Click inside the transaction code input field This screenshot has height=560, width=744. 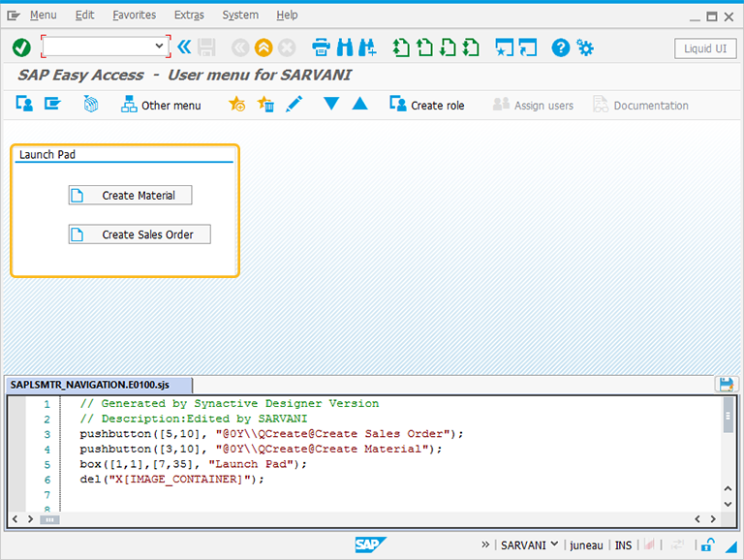point(97,47)
